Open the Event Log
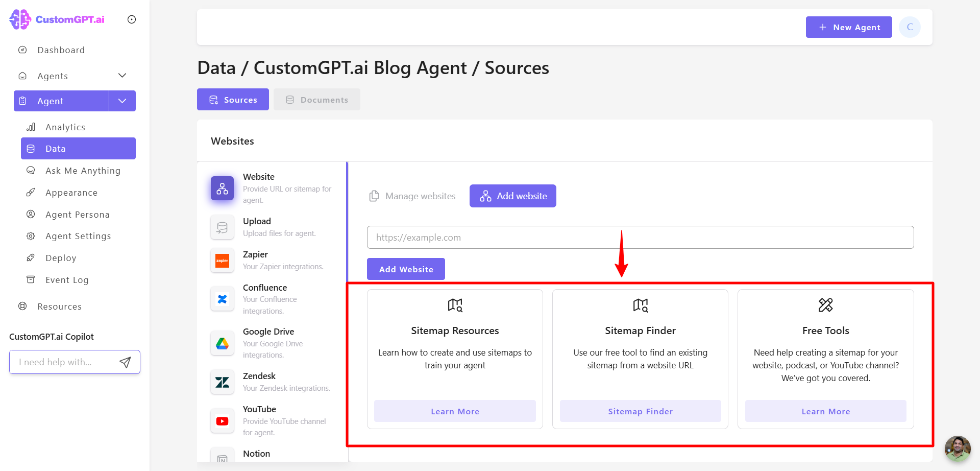This screenshot has width=980, height=471. [67, 280]
